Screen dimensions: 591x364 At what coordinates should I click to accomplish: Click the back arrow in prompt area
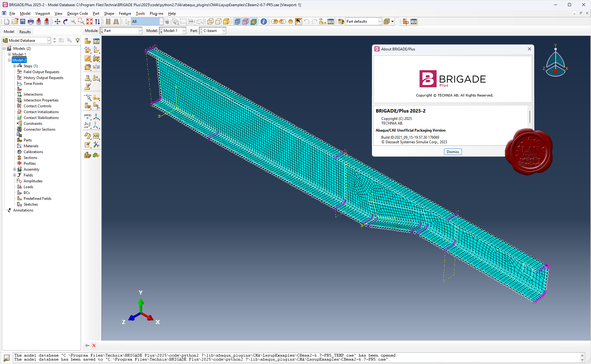87,346
